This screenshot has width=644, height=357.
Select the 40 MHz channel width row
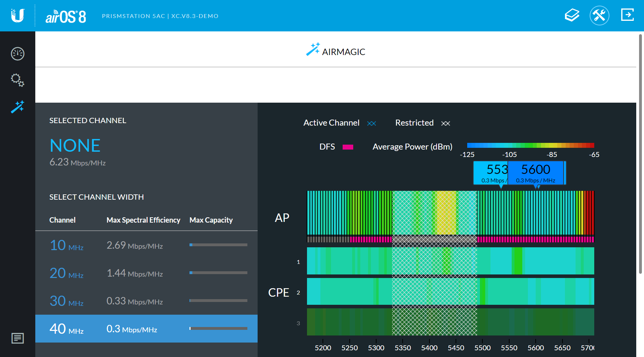[x=146, y=329]
